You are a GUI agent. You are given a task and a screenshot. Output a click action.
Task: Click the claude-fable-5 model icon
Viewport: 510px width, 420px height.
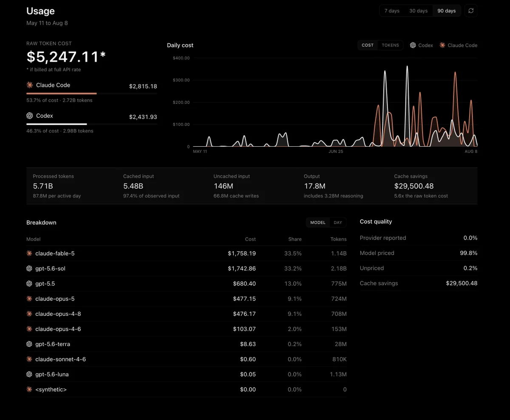(x=29, y=253)
